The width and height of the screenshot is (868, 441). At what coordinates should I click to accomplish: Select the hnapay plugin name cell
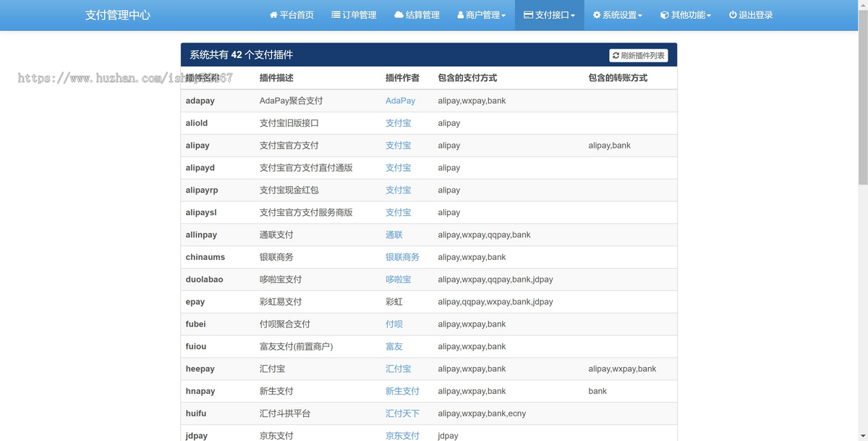point(217,392)
